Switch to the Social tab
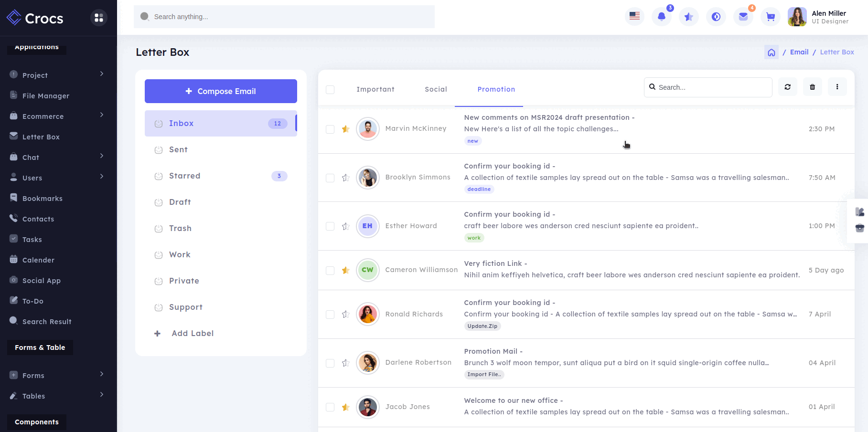Image resolution: width=868 pixels, height=432 pixels. pyautogui.click(x=436, y=89)
